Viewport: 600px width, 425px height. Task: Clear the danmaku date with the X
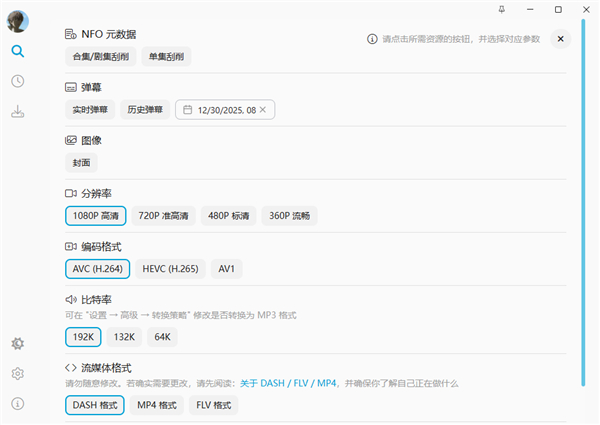pyautogui.click(x=263, y=110)
